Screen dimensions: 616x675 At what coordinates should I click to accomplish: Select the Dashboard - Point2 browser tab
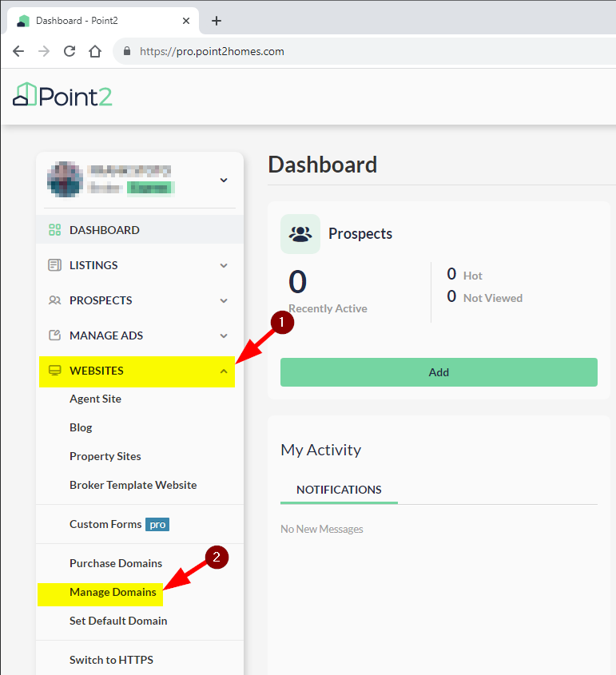tap(103, 21)
